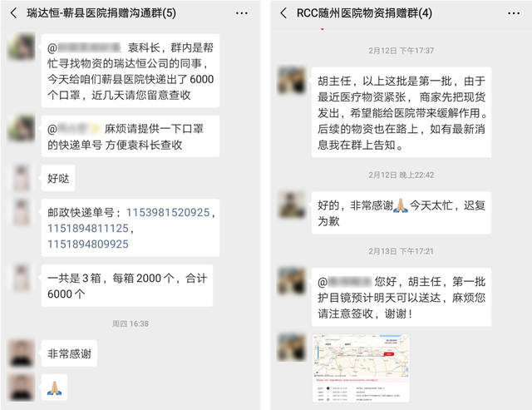Open three-dot menu of RCC随州医院 group
The width and height of the screenshot is (532, 410).
click(514, 13)
